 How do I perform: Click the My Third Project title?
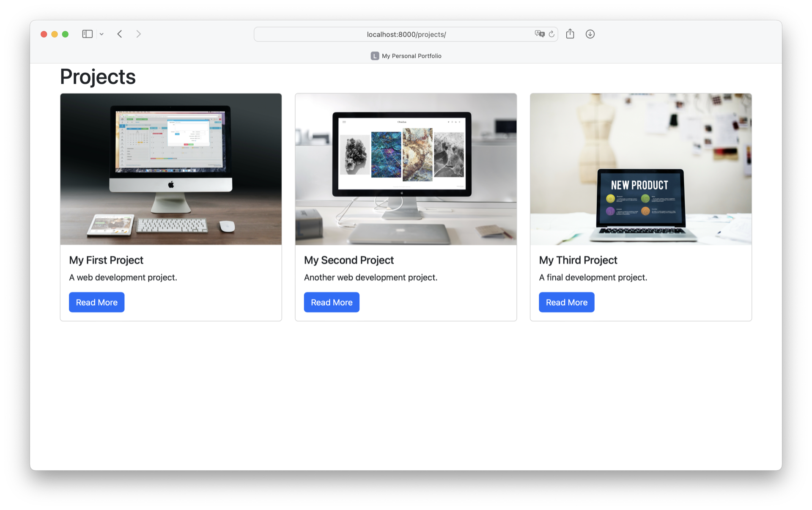pyautogui.click(x=578, y=260)
